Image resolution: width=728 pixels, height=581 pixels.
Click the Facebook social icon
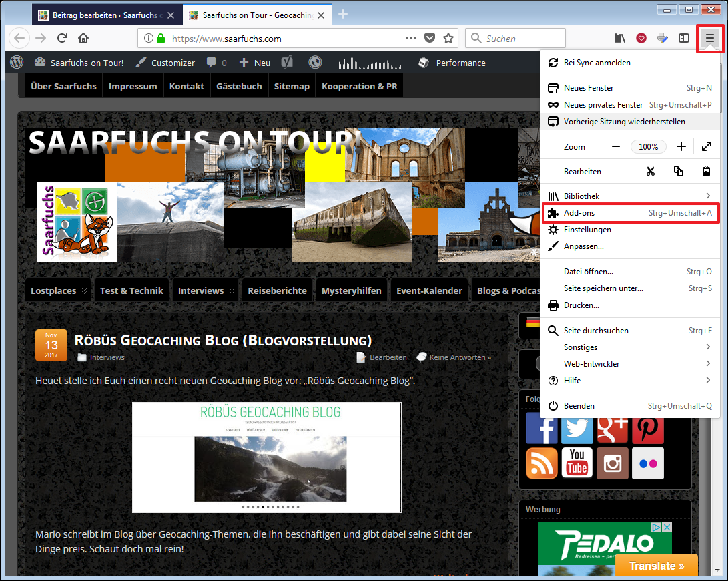[x=541, y=428]
